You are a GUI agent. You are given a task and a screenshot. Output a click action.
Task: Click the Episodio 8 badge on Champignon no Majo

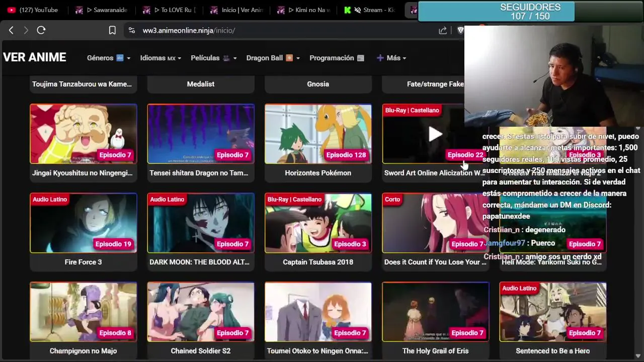pos(115,333)
